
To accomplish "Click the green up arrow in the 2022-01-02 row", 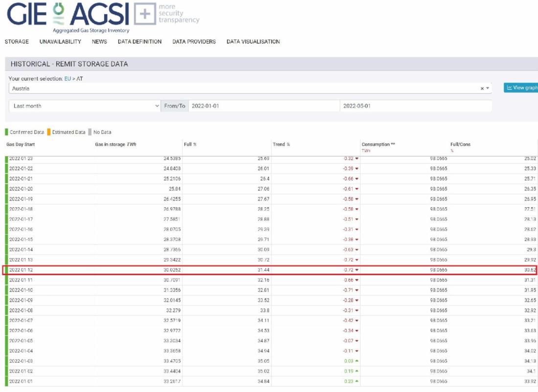I will pos(357,371).
